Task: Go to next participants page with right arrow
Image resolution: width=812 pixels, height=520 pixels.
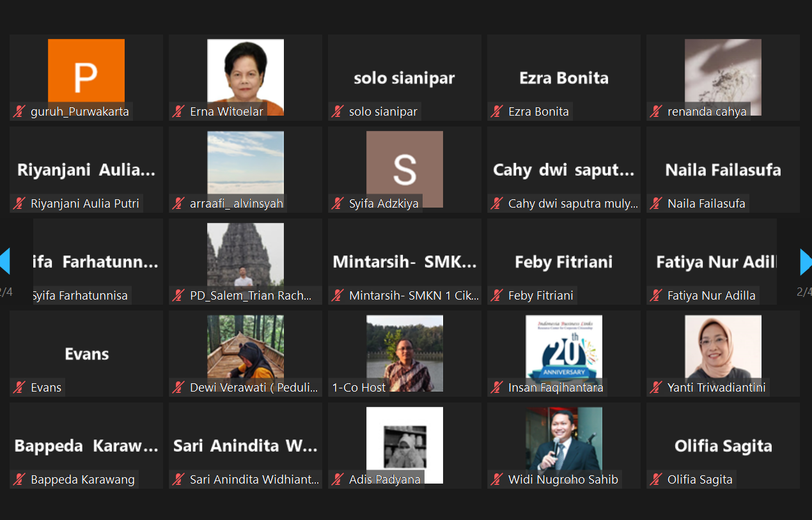Action: pos(806,262)
